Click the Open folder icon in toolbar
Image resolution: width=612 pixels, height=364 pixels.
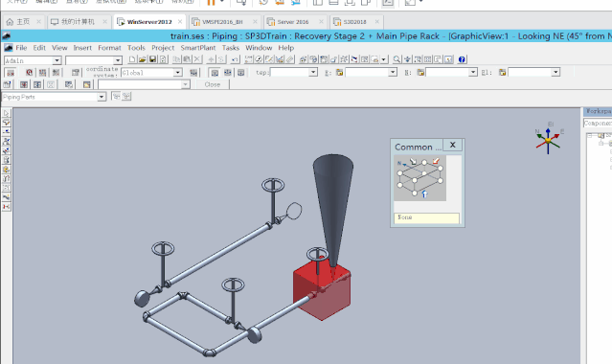click(142, 59)
